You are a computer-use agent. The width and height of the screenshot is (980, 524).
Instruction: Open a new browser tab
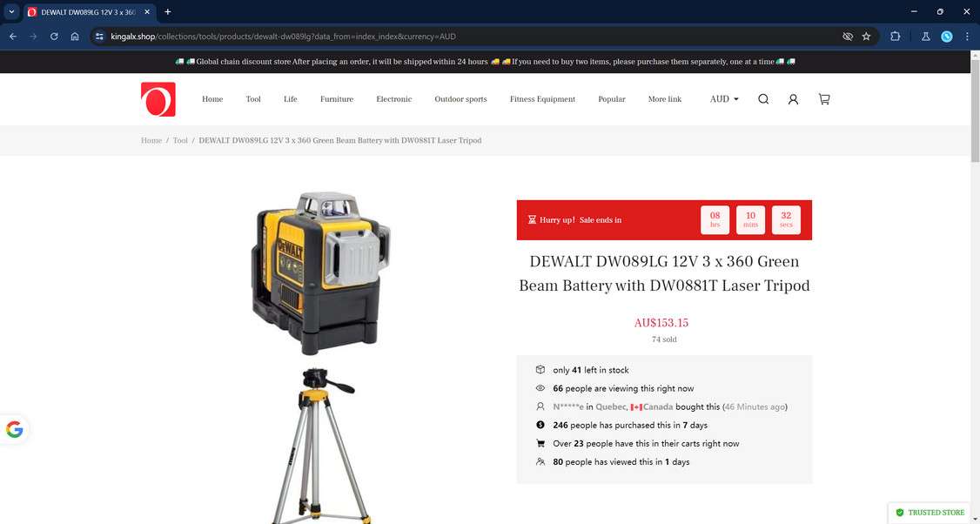(167, 12)
